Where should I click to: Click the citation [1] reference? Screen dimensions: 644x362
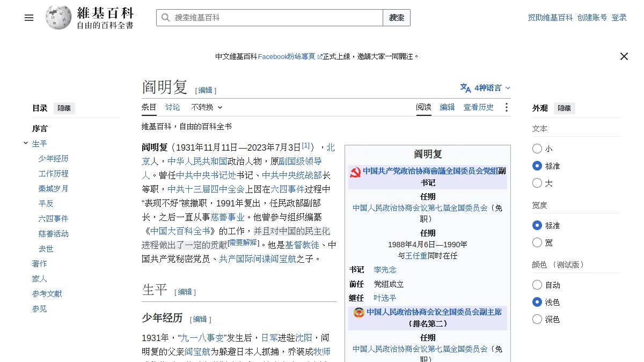[306, 145]
